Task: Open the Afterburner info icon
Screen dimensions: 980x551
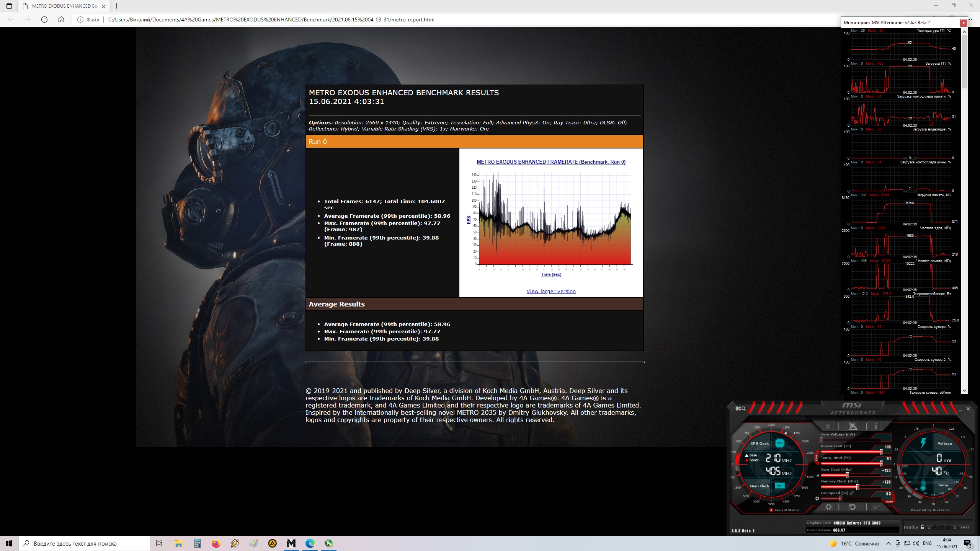Action: coord(876,426)
